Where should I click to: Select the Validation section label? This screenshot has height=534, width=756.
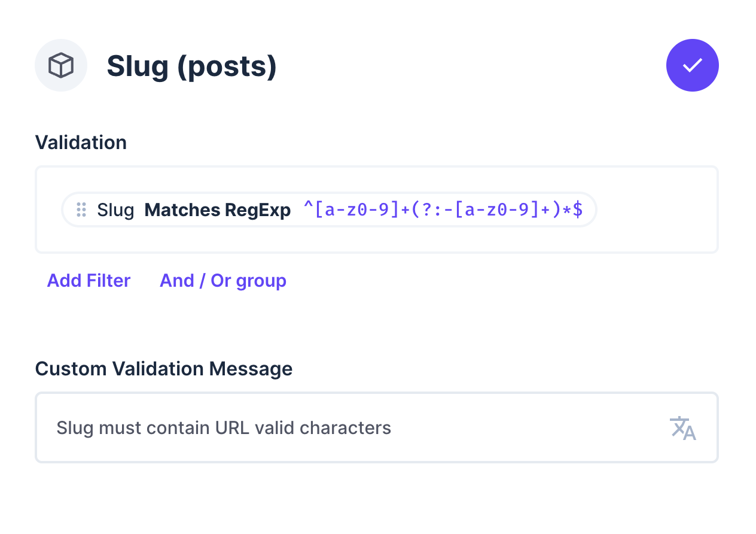tap(81, 142)
